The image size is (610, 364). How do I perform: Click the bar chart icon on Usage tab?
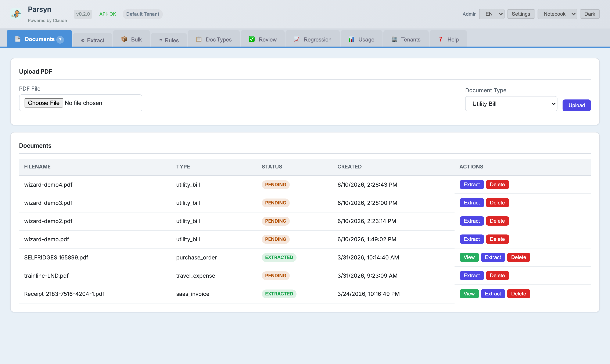(352, 39)
